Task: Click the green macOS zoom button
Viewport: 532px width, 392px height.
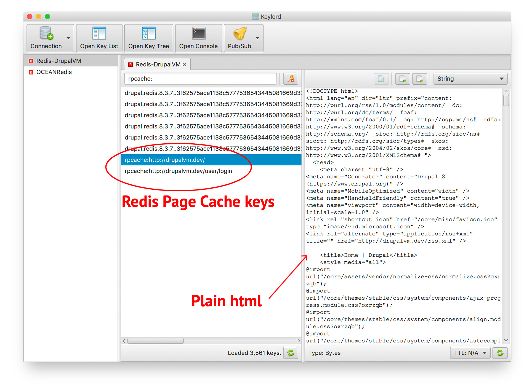Action: pos(47,17)
